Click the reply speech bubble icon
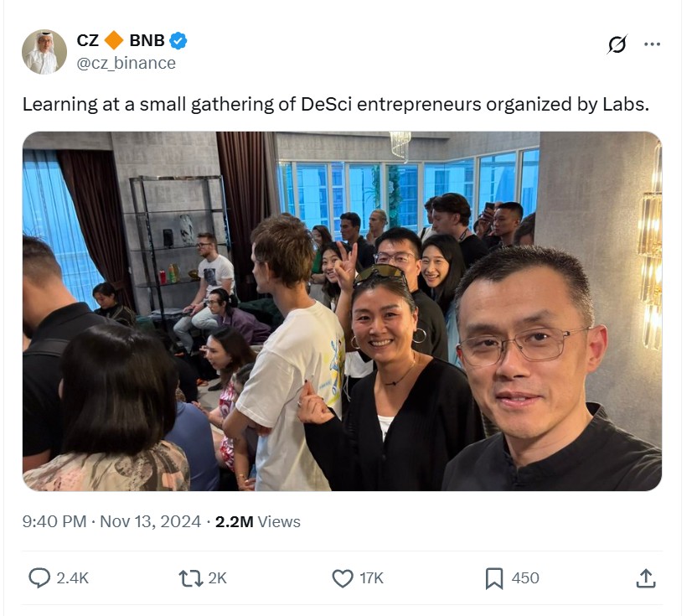Screen dimensions: 697x616 39,577
